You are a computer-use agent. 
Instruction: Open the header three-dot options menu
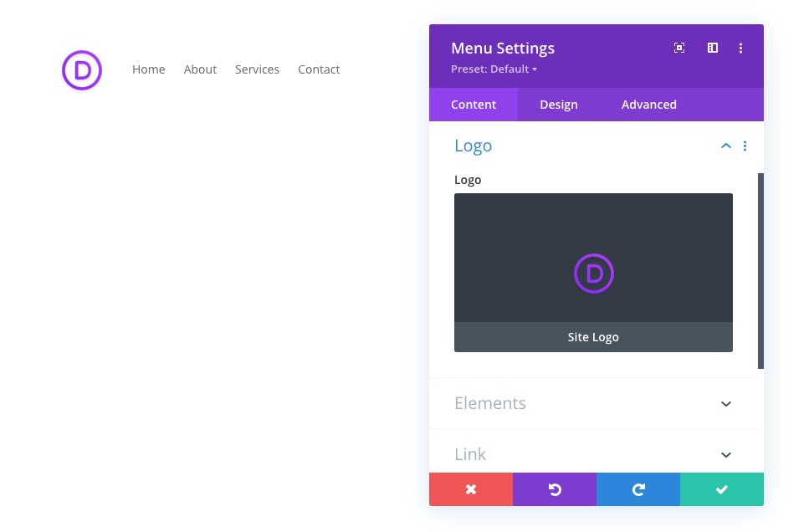[x=741, y=48]
